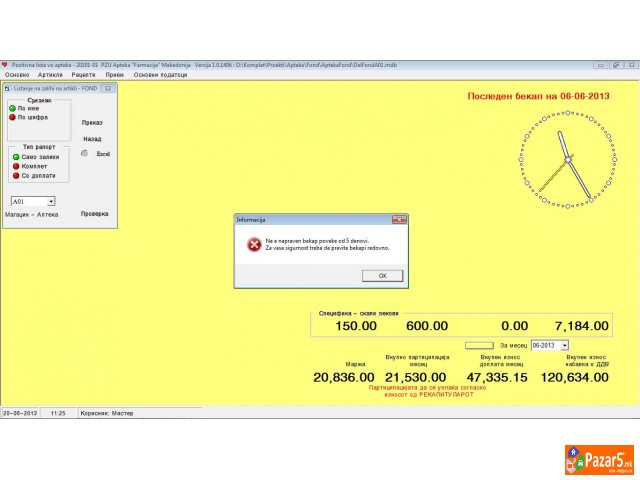Screen dimensions: 640x480
Task: Open the Основни податоци menu
Action: click(160, 75)
